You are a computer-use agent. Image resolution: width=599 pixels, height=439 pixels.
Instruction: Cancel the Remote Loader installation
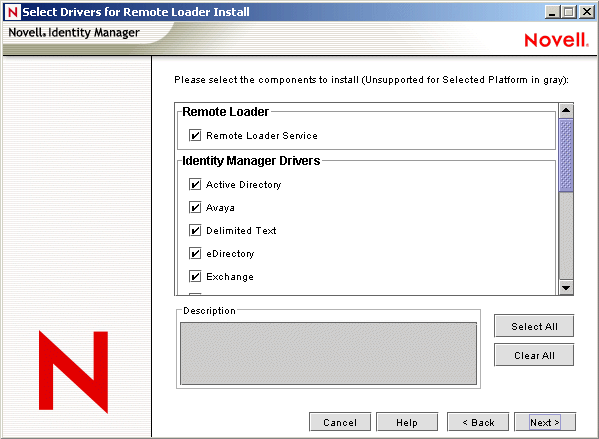(x=340, y=422)
